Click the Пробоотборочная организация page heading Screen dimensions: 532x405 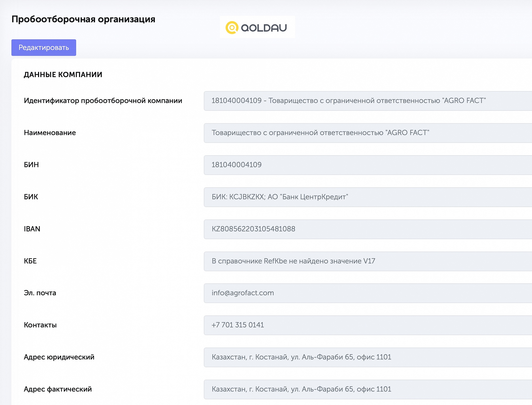(x=83, y=19)
